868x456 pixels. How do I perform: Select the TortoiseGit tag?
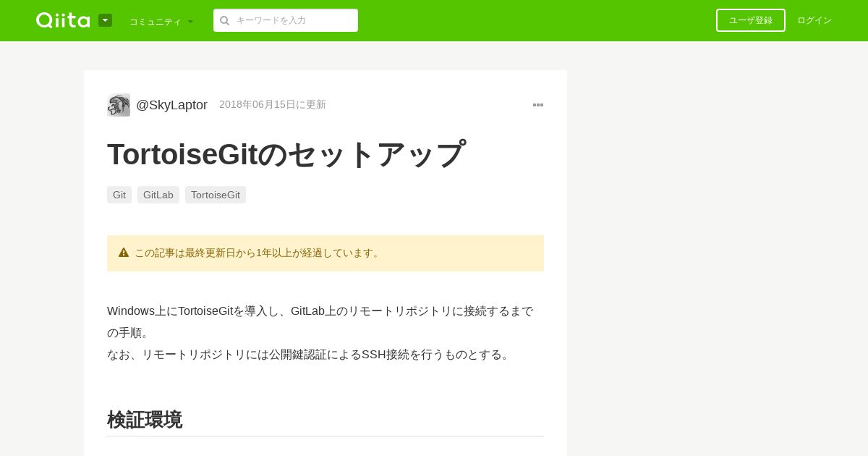216,195
